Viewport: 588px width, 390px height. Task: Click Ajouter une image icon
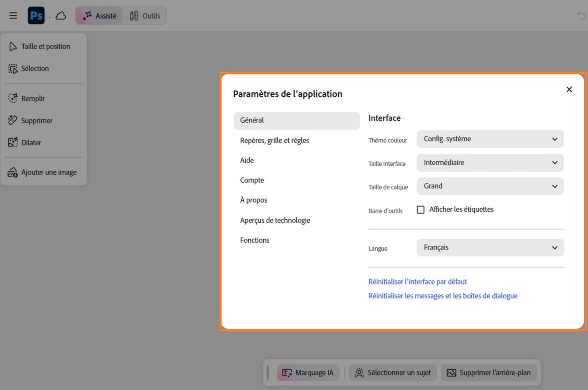13,172
